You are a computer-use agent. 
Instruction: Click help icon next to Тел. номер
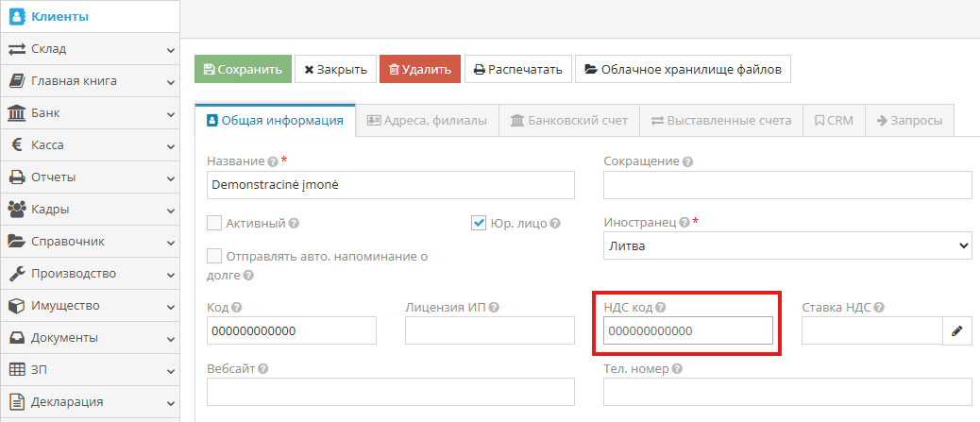677,369
